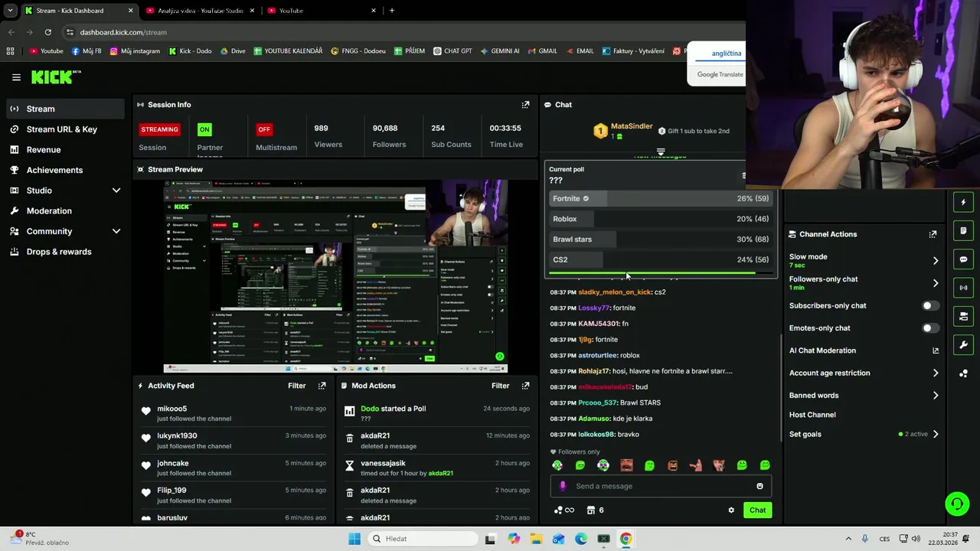This screenshot has width=980, height=551.
Task: Click the MataSindler top gifter name
Action: pos(632,126)
